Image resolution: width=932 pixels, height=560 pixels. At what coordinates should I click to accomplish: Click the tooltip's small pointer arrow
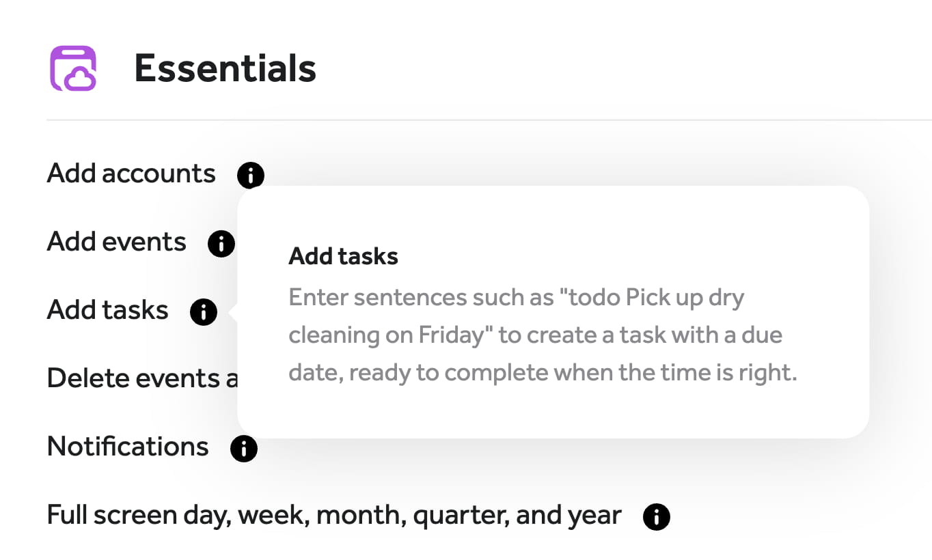233,313
